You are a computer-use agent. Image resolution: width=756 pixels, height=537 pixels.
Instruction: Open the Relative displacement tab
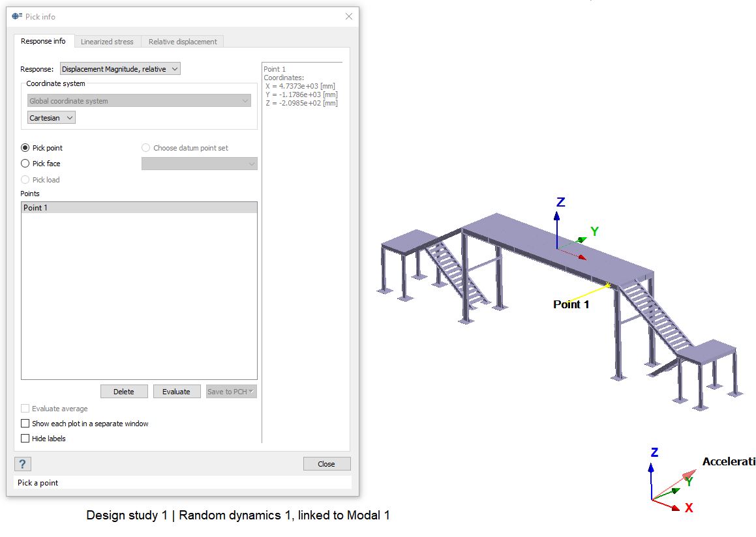coord(183,42)
